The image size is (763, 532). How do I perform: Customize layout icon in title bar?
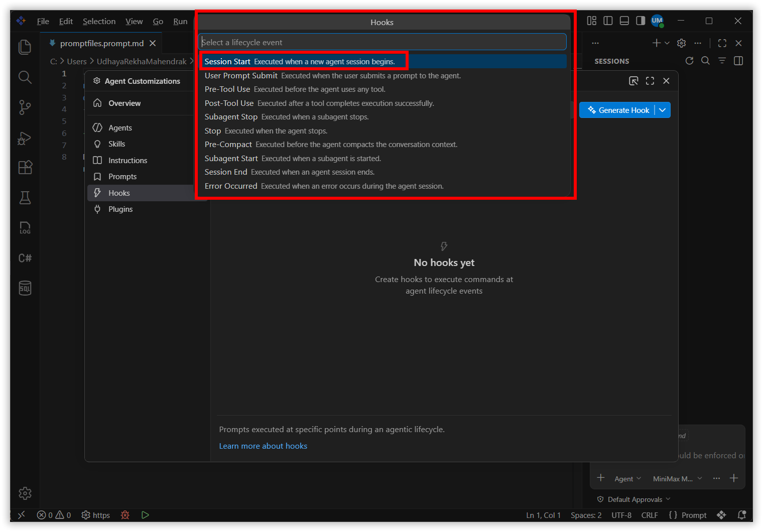click(592, 21)
